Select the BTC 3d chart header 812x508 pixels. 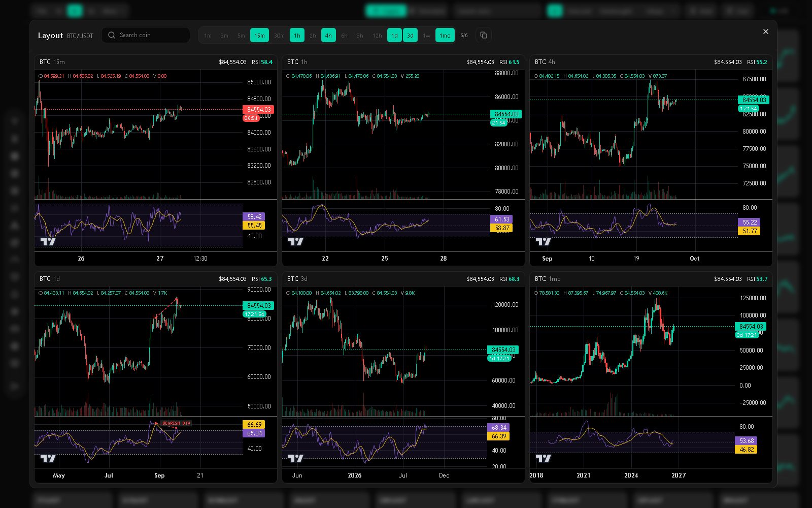[x=403, y=279]
